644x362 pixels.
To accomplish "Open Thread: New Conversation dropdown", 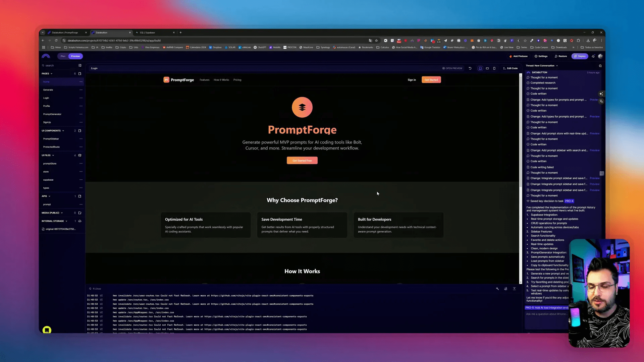I will pyautogui.click(x=542, y=66).
